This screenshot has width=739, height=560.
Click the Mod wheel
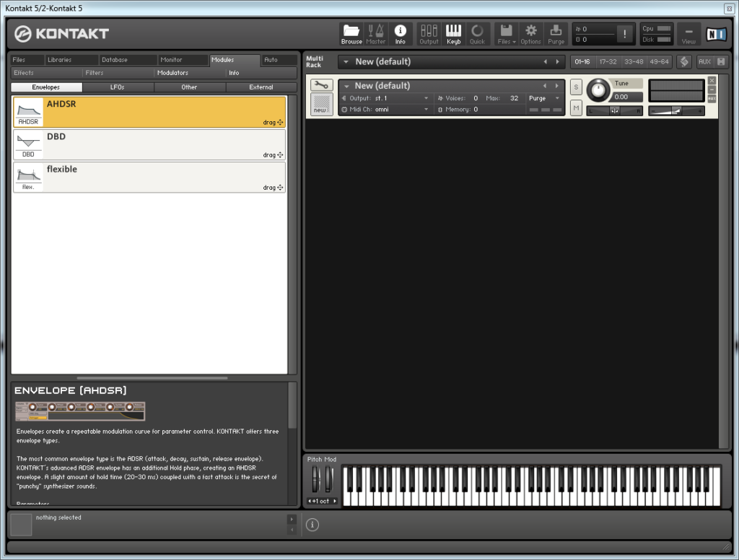click(329, 479)
